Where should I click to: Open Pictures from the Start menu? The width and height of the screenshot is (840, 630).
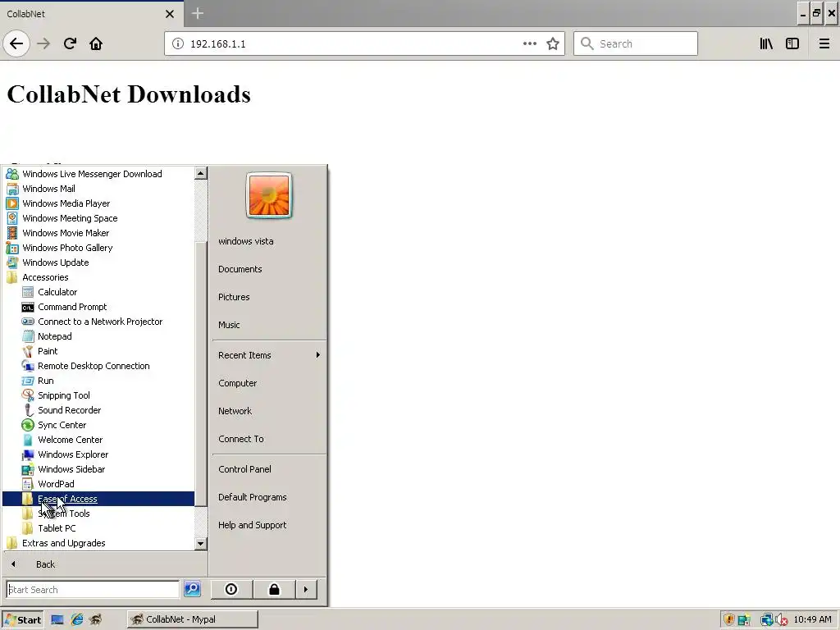[269, 297]
